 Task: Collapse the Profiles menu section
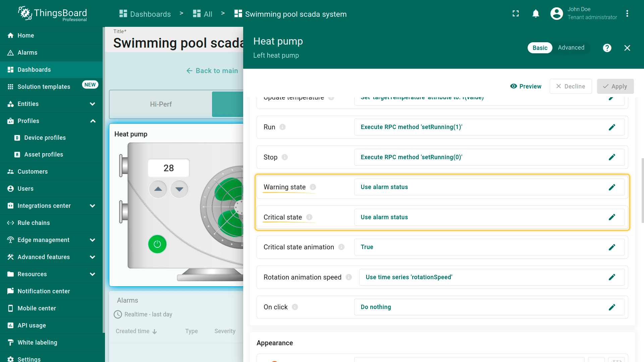click(93, 121)
